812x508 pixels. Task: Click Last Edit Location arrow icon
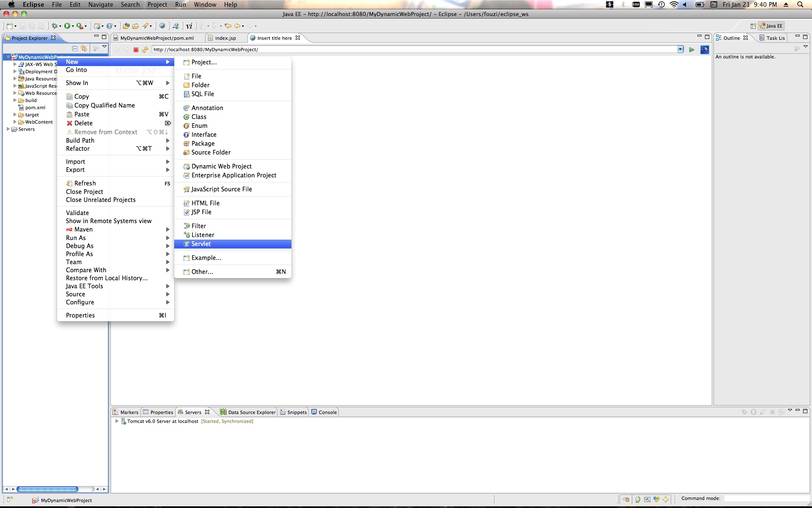coord(228,26)
